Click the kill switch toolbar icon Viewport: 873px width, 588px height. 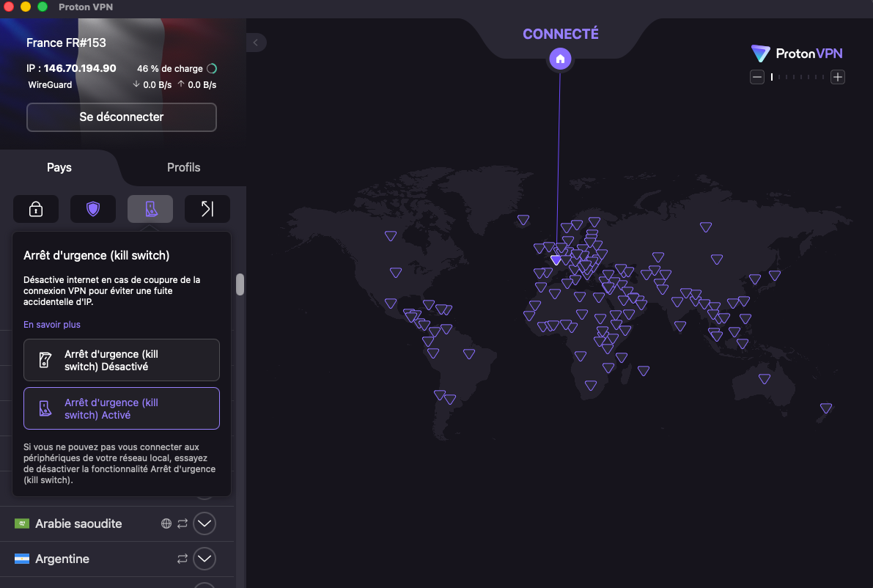click(150, 209)
